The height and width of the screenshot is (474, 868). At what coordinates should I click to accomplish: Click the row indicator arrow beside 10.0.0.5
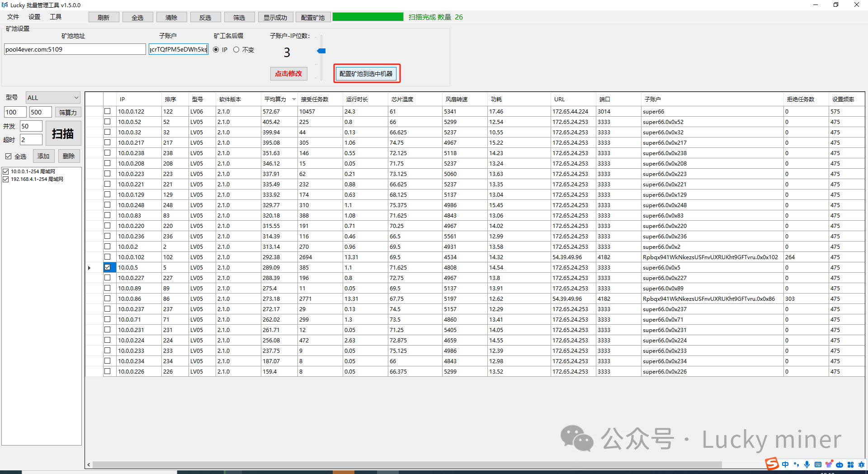pyautogui.click(x=90, y=268)
